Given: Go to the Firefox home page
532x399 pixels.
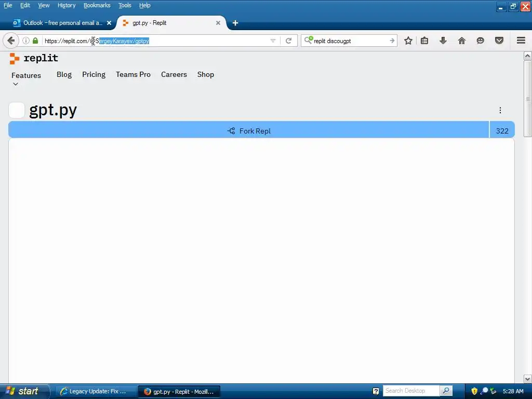Looking at the screenshot, I should point(461,41).
